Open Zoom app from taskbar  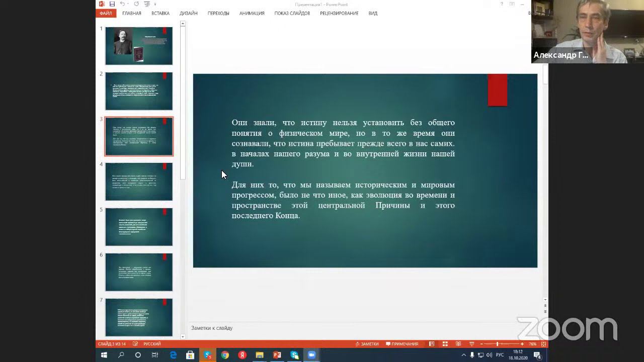311,355
